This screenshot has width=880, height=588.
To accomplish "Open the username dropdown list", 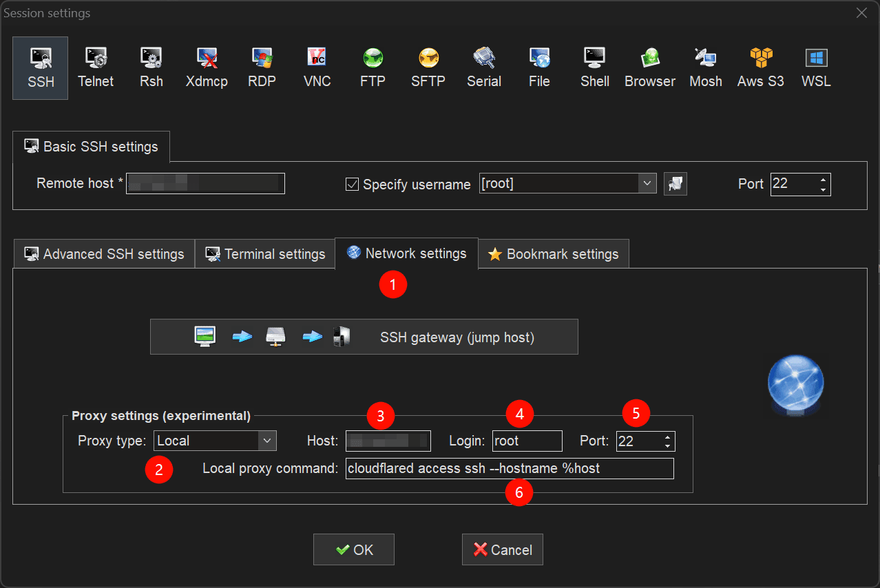I will (x=647, y=184).
